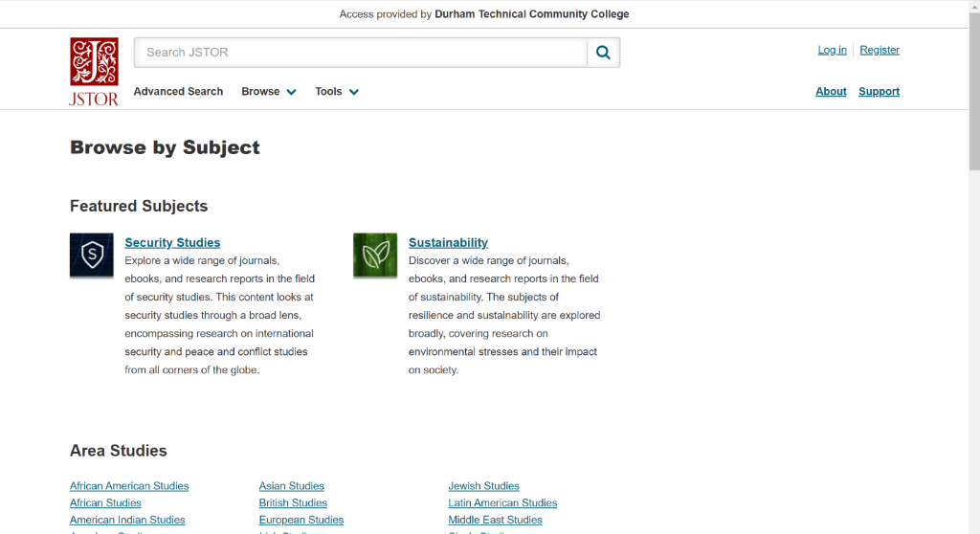Click the Log in link
The image size is (980, 534).
832,50
